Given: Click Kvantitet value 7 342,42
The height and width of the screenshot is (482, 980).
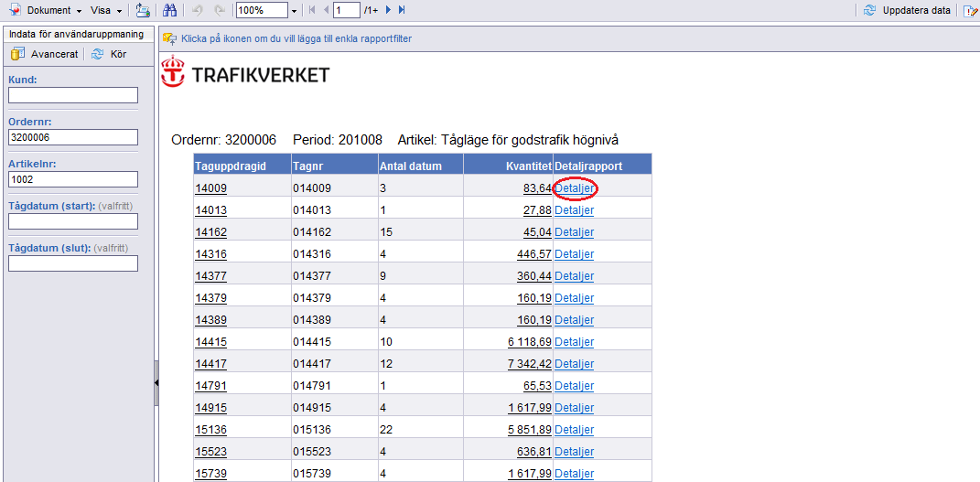Looking at the screenshot, I should point(530,363).
